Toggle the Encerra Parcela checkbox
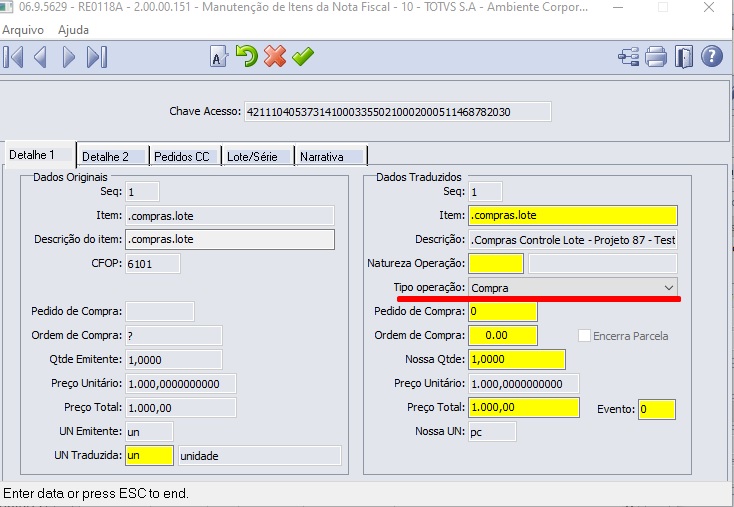Image resolution: width=734 pixels, height=507 pixels. 584,335
